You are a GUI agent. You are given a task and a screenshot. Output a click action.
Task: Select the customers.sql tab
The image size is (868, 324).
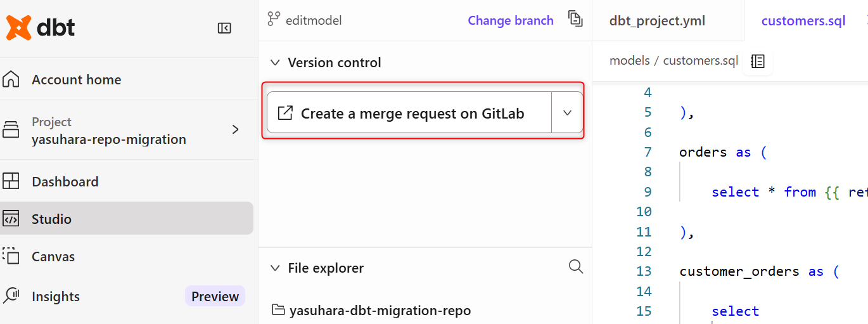[803, 21]
